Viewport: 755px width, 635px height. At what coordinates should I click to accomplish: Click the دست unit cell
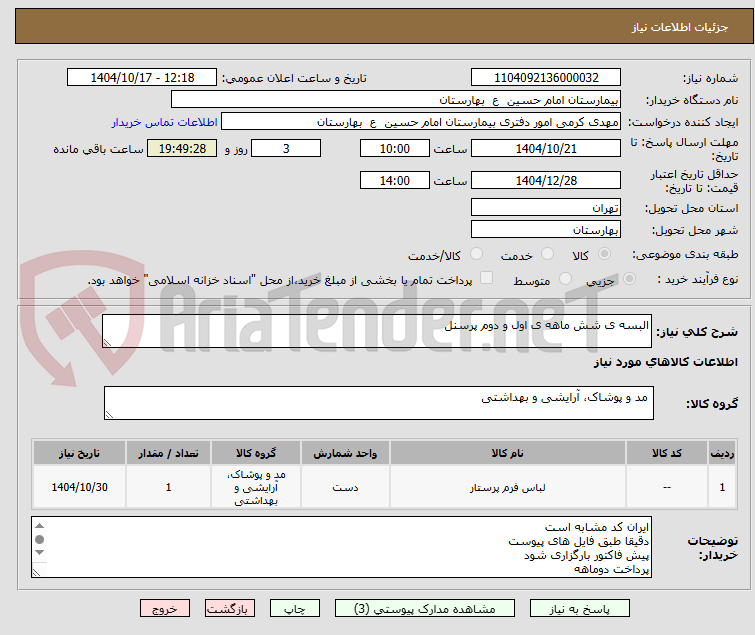click(345, 487)
